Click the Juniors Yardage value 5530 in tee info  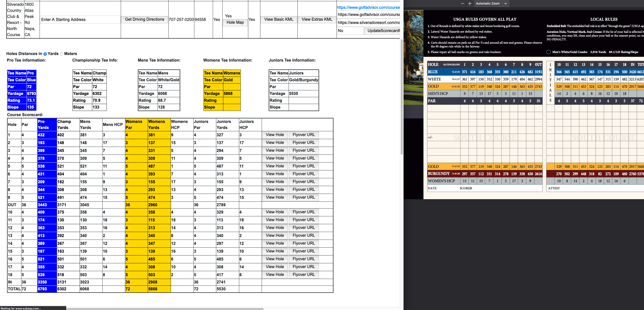pos(303,93)
